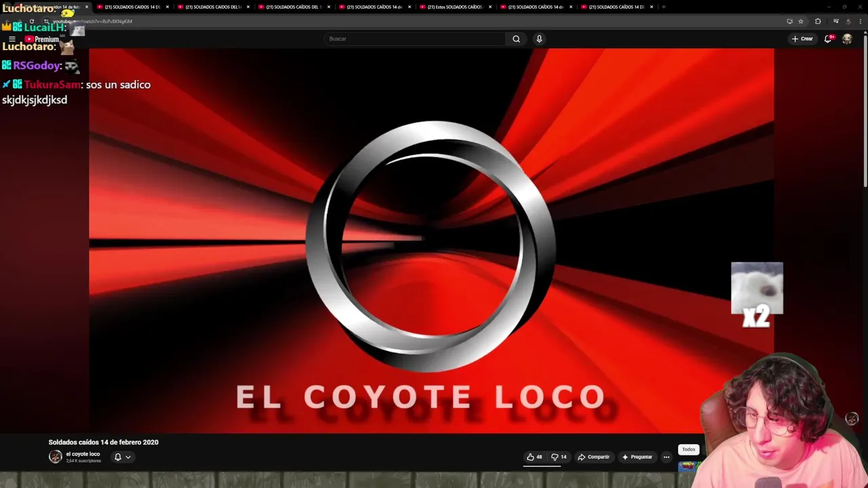Close the 'Estos SOLDADOS CAÍDOS' tab

click(x=490, y=7)
